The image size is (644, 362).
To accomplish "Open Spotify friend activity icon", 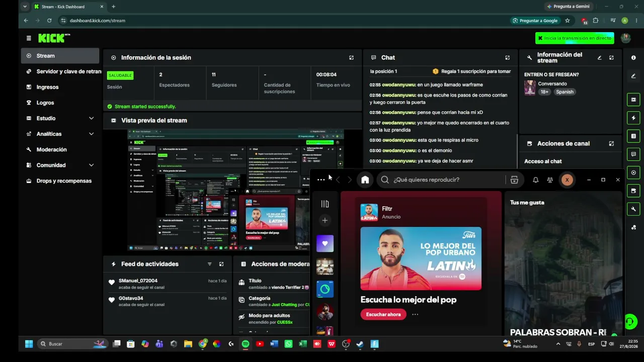I will pos(550,179).
